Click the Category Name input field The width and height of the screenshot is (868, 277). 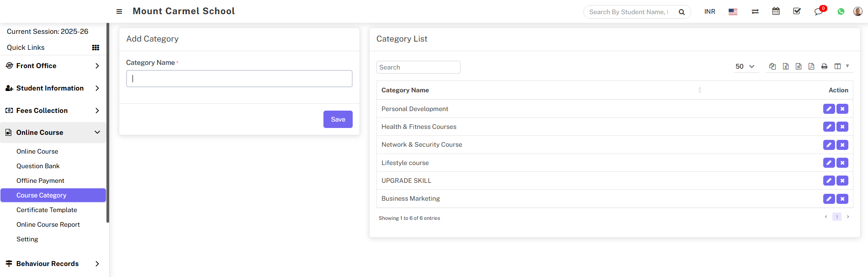click(239, 79)
